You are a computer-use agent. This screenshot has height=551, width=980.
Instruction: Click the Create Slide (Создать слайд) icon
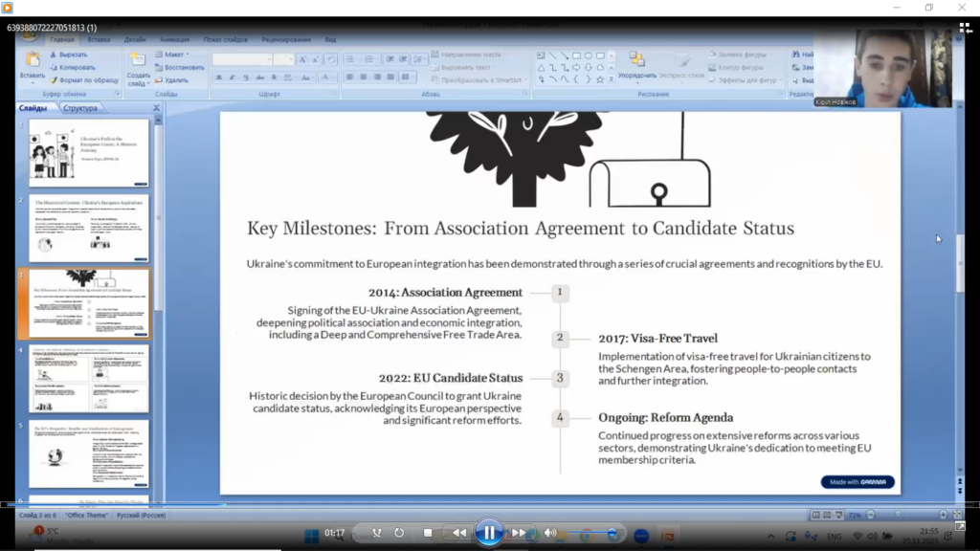[138, 61]
